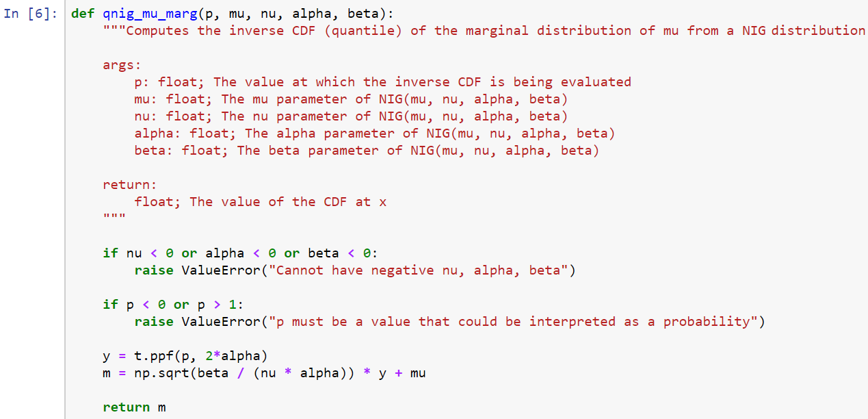The height and width of the screenshot is (419, 868).
Task: Click the 'return:' line in docstring
Action: [130, 185]
